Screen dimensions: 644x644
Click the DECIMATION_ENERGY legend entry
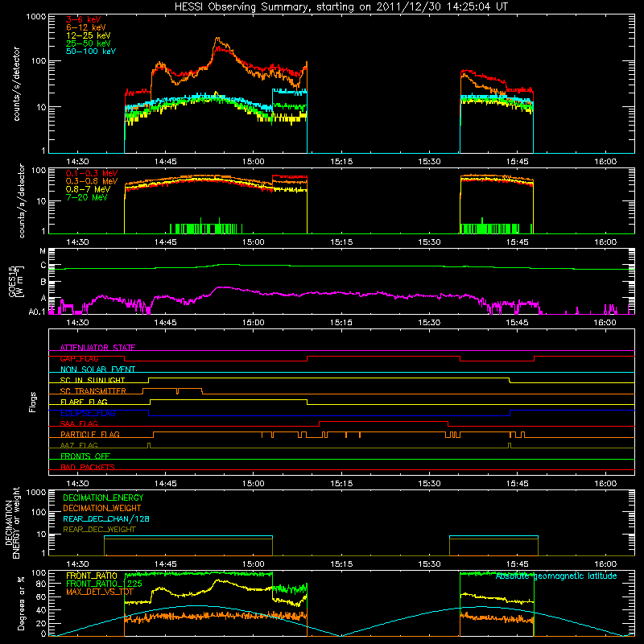pyautogui.click(x=103, y=497)
